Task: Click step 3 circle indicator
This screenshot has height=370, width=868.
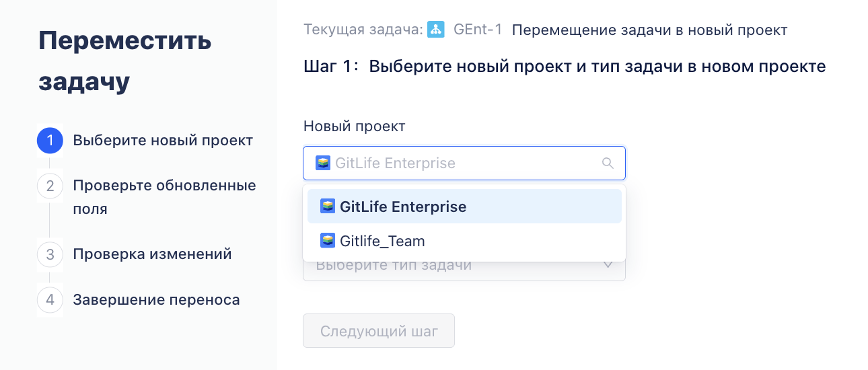Action: [x=50, y=254]
